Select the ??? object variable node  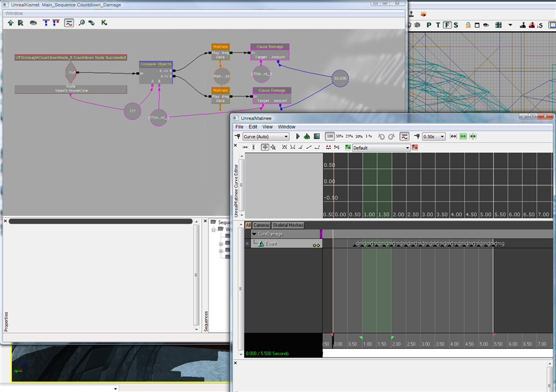132,111
